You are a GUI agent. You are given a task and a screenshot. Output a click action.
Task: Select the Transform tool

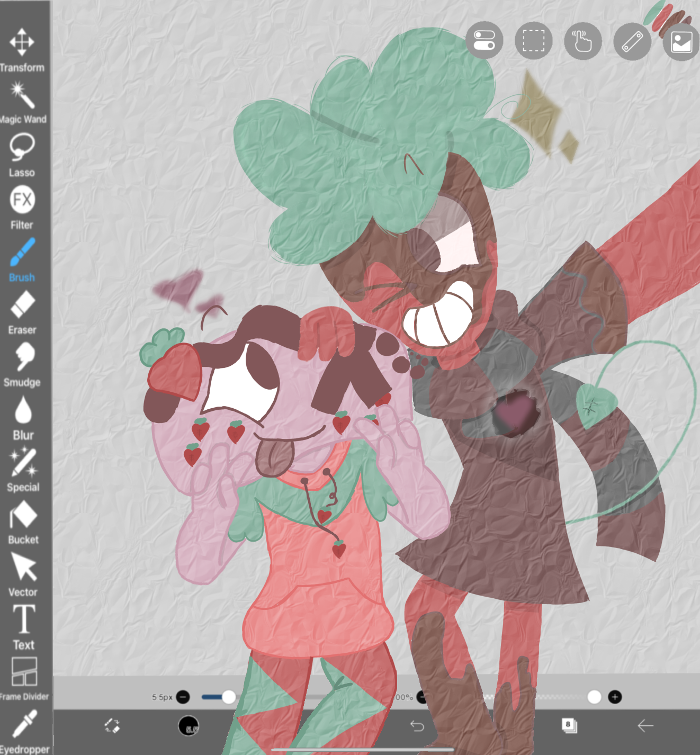pyautogui.click(x=22, y=42)
